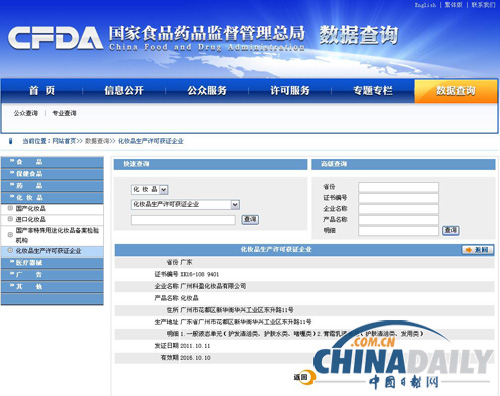Focus the 产品名称 input field
500x396 pixels.
[398, 220]
